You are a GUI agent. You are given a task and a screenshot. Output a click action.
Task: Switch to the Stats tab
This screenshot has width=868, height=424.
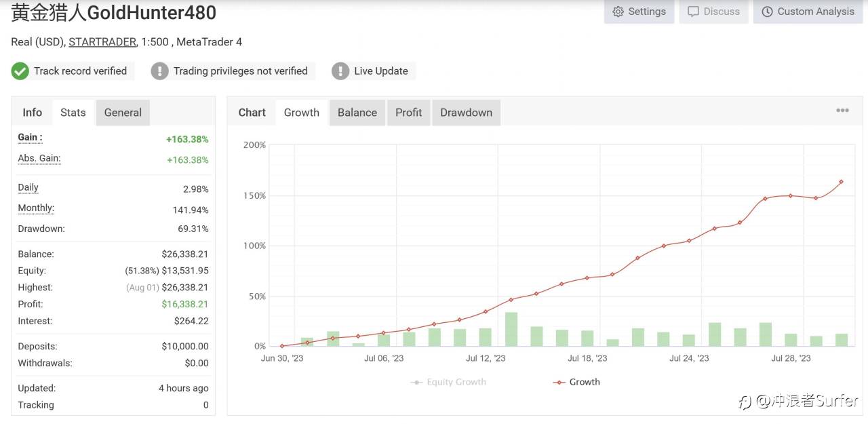pos(73,113)
